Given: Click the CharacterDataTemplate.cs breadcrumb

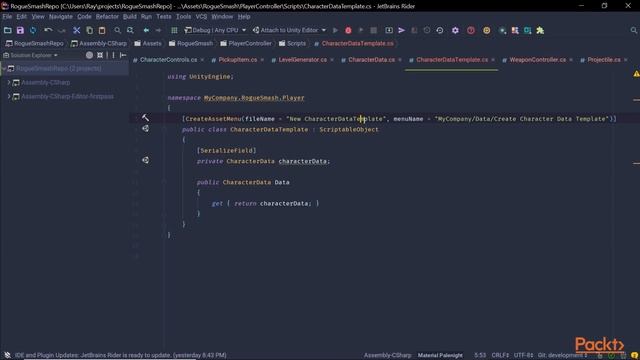Looking at the screenshot, I should pyautogui.click(x=354, y=43).
